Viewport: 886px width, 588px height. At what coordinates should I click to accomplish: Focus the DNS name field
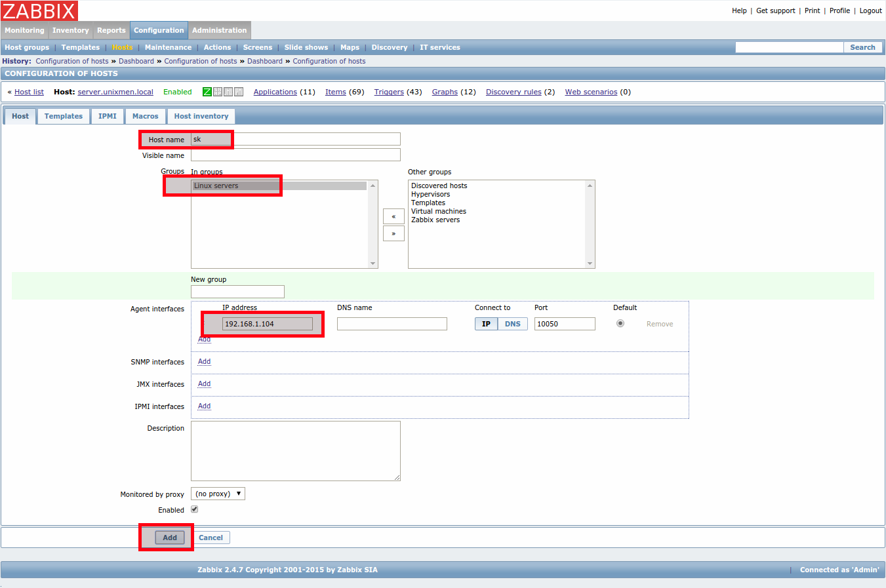[x=392, y=324]
